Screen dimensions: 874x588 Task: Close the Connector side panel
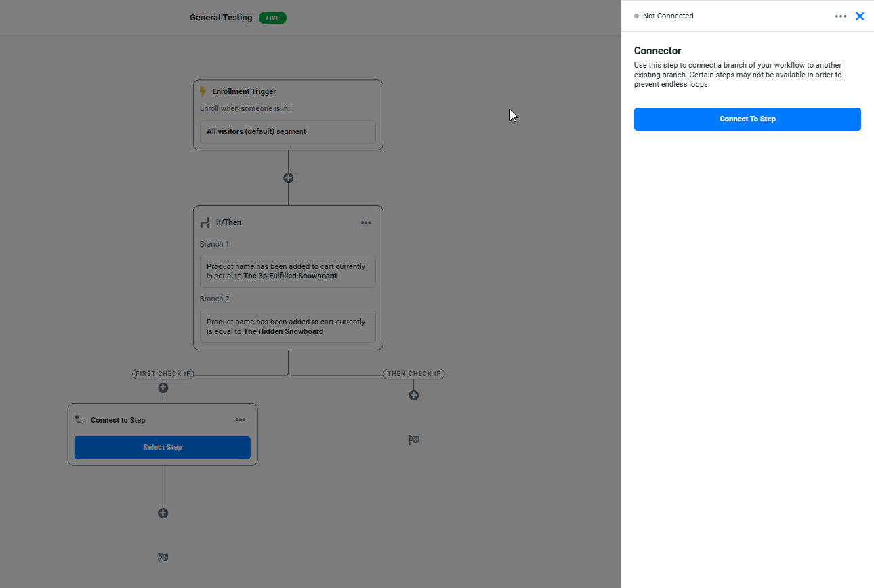860,16
